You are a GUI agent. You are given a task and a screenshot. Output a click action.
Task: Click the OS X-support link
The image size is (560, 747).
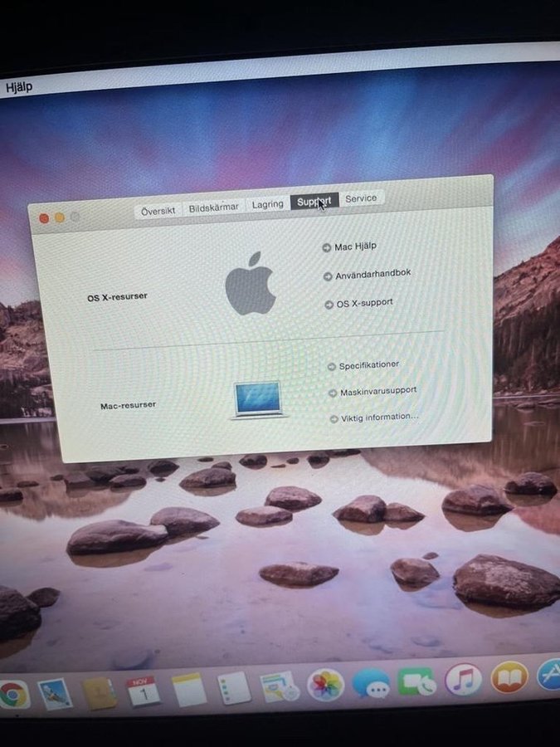coord(364,304)
